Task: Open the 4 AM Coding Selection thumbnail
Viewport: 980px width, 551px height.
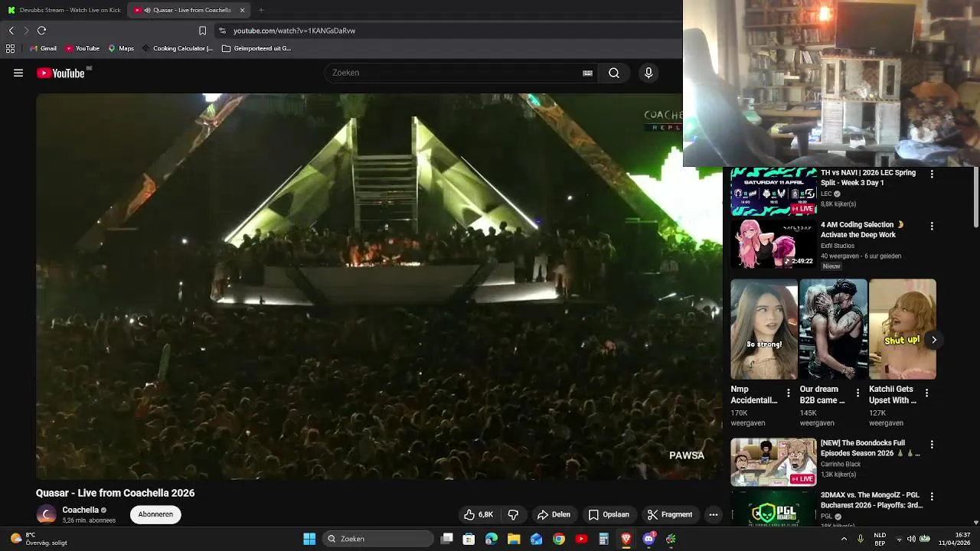Action: pos(773,244)
